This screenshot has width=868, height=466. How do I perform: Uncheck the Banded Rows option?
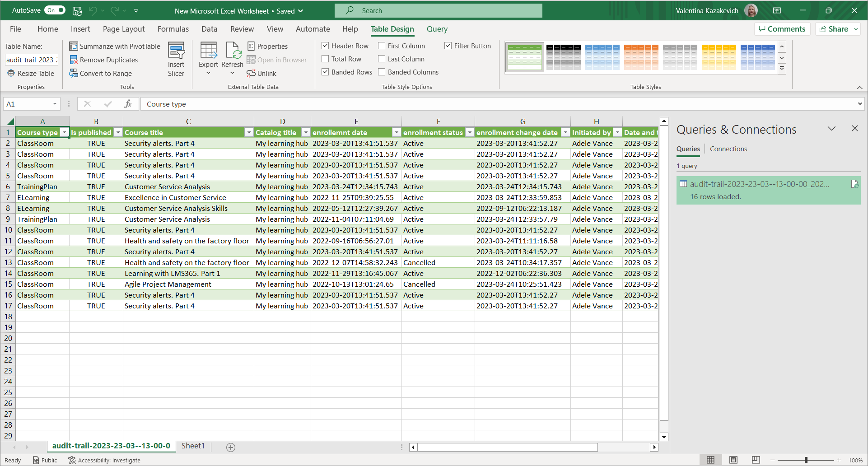click(x=325, y=72)
